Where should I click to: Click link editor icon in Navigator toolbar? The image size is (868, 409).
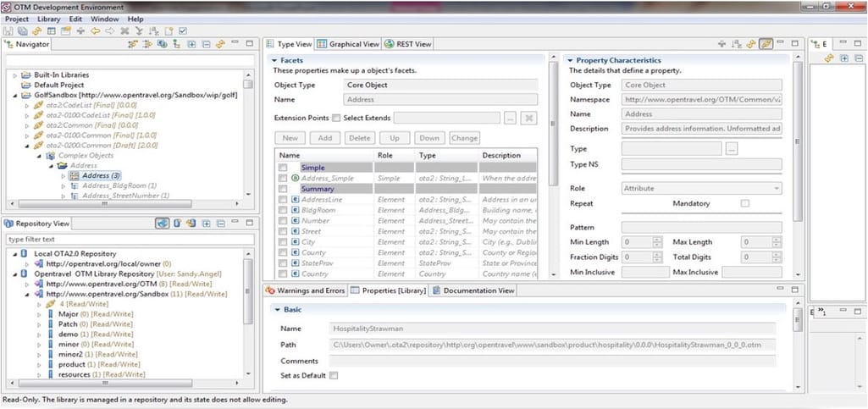coord(220,44)
